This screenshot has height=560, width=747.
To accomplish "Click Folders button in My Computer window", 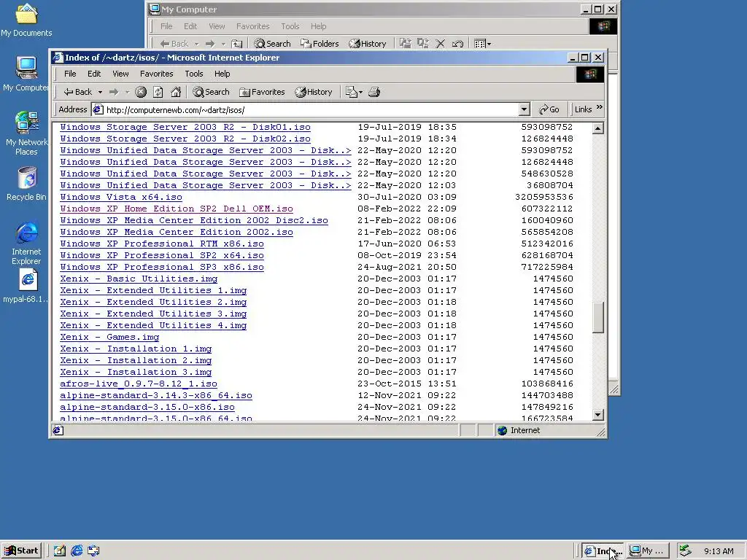I will (320, 44).
